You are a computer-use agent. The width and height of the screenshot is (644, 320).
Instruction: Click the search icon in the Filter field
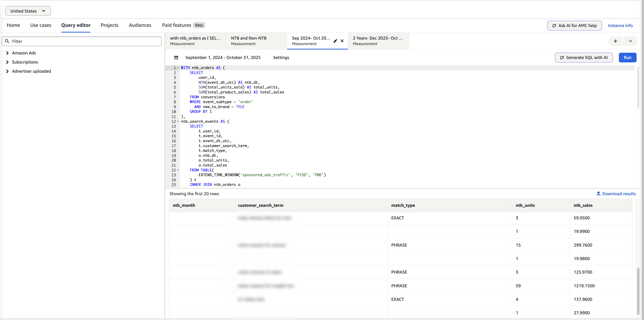click(x=7, y=41)
